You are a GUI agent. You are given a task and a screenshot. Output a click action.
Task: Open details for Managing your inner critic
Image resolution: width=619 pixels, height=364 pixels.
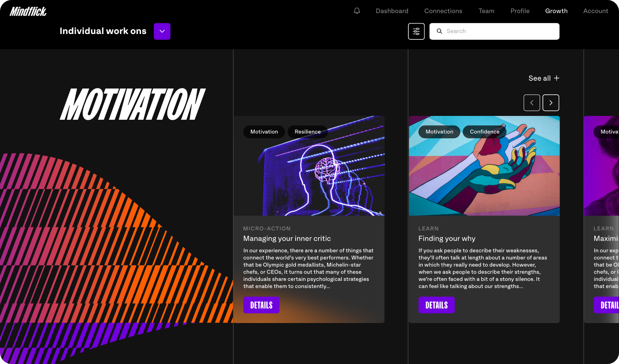[261, 305]
